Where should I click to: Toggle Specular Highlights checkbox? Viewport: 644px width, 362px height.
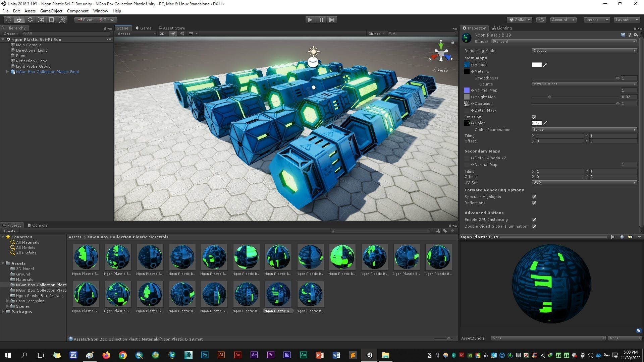pyautogui.click(x=534, y=197)
